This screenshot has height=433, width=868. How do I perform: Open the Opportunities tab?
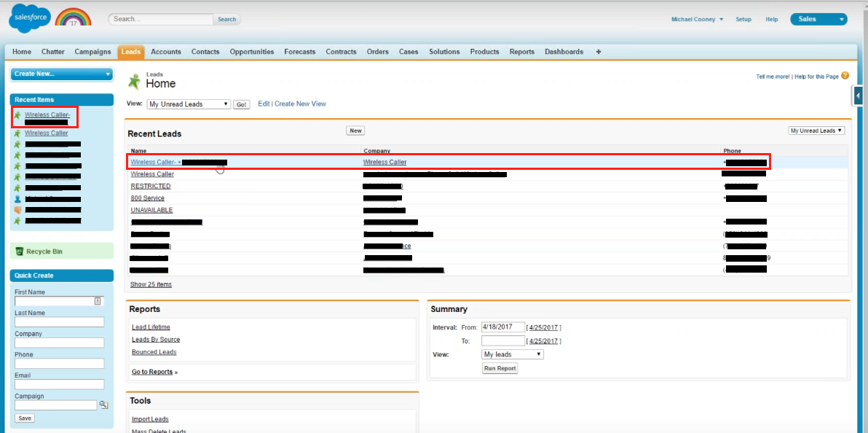[x=252, y=52]
